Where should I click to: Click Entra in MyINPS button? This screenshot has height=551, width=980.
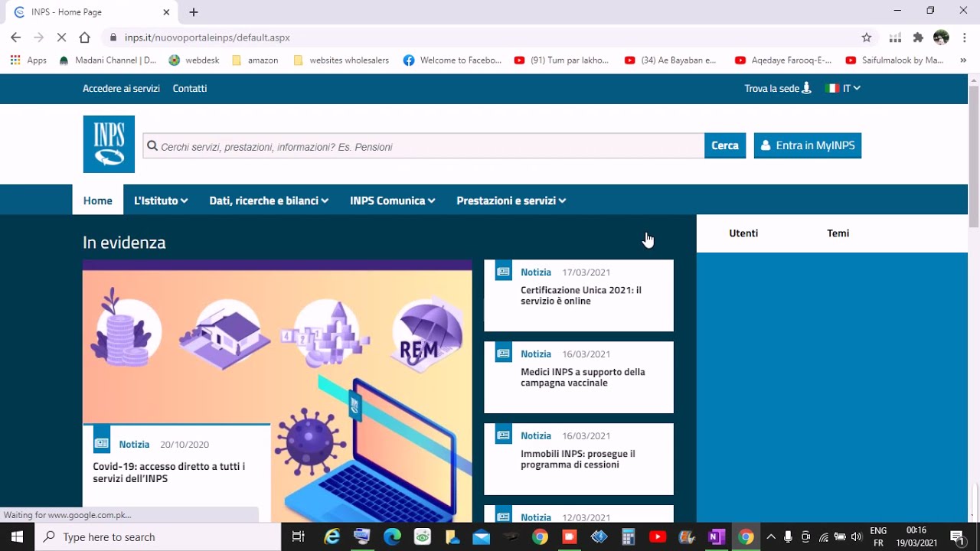pos(808,145)
